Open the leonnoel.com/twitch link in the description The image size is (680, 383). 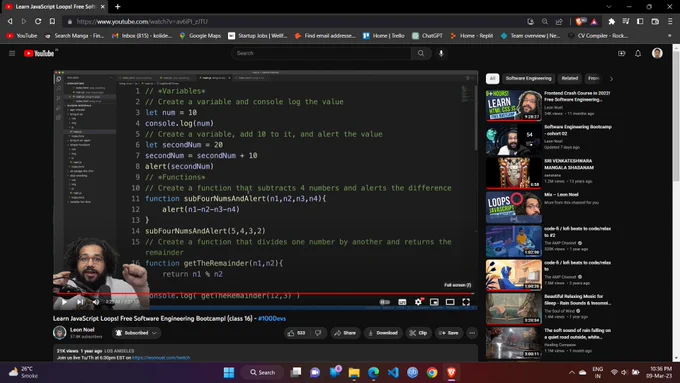(x=161, y=358)
